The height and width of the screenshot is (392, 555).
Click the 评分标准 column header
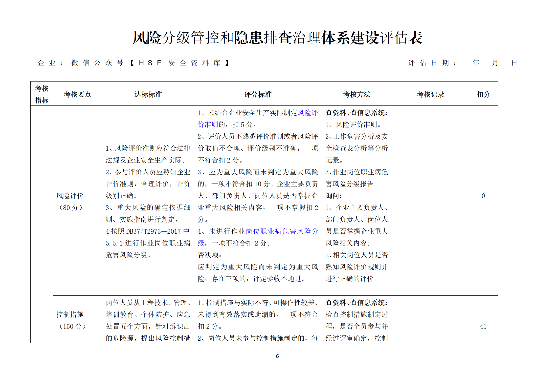click(258, 94)
